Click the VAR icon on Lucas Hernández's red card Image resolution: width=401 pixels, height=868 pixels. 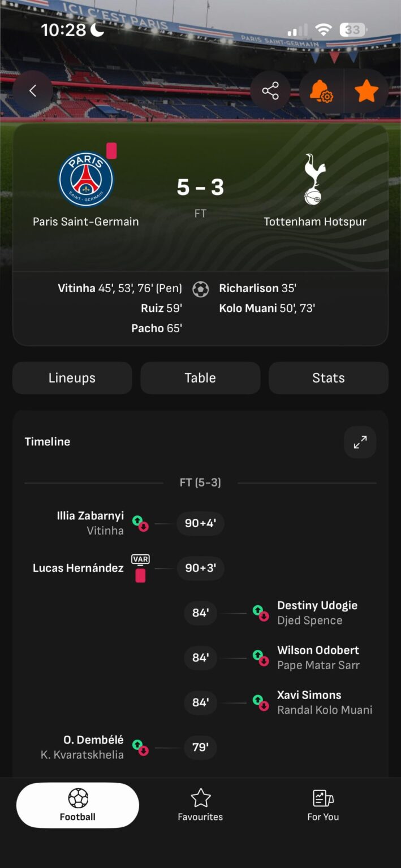(x=140, y=559)
